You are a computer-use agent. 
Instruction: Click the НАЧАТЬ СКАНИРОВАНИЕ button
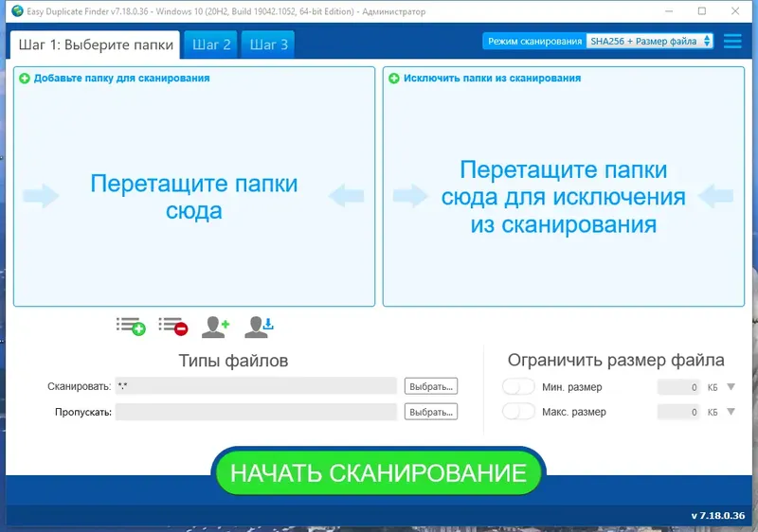coord(378,472)
